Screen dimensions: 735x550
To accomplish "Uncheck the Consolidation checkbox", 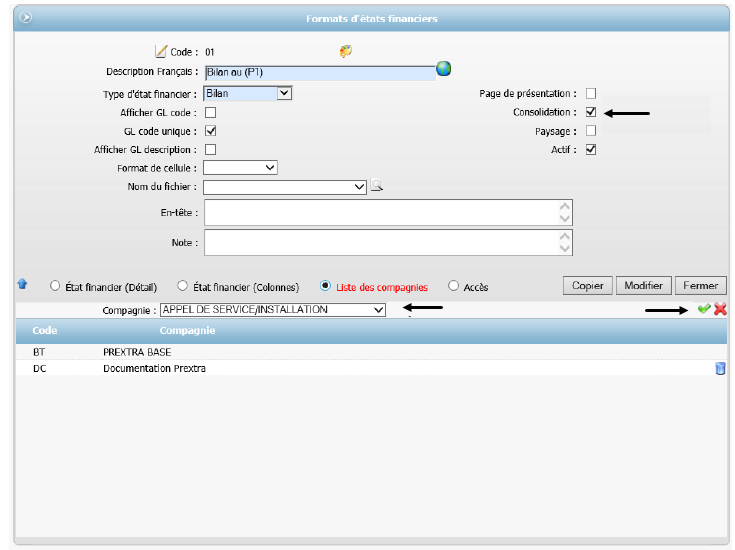I will [x=591, y=112].
